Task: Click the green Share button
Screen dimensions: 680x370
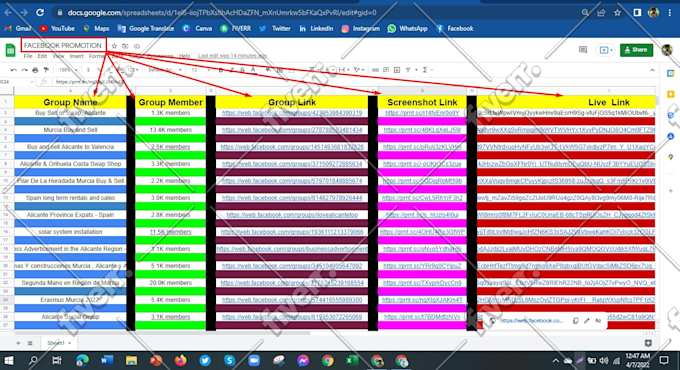Action: pos(636,50)
